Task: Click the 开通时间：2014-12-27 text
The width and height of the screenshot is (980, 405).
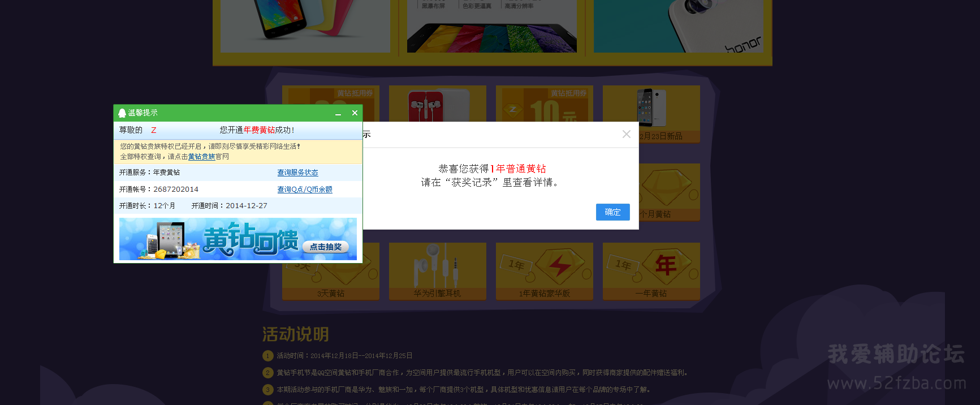Action: pyautogui.click(x=229, y=206)
